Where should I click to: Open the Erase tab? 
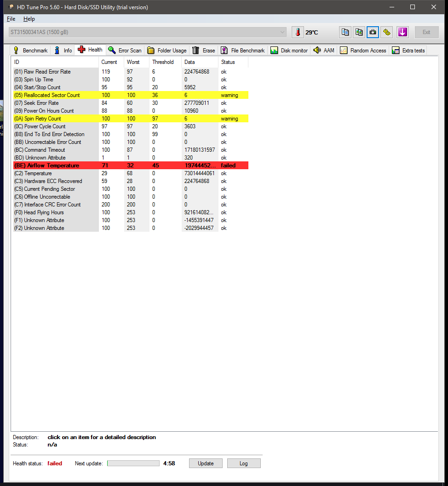(x=203, y=51)
